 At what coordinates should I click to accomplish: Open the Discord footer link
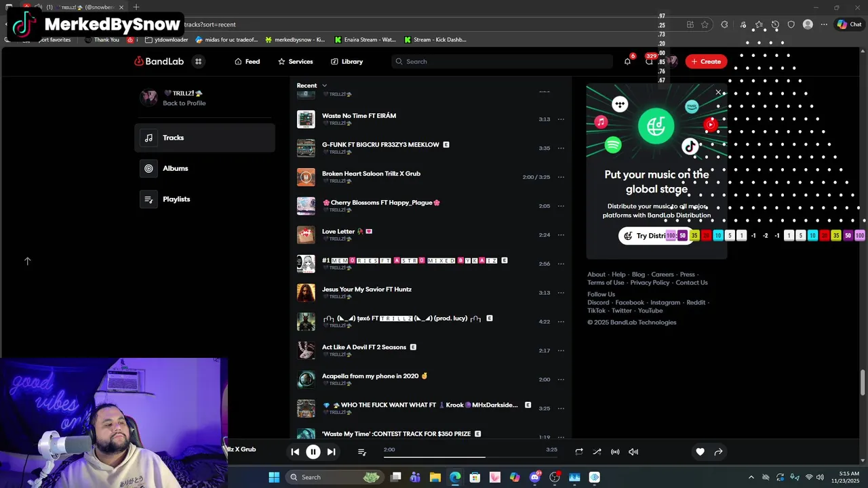598,303
